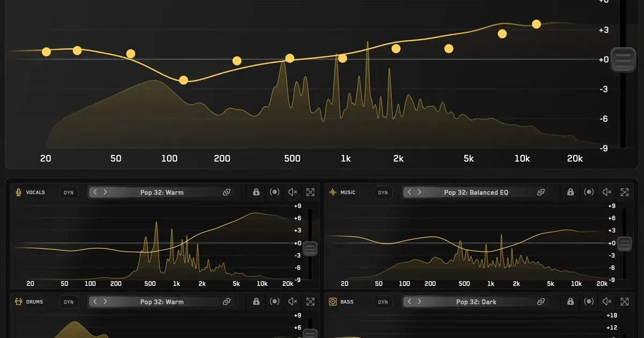This screenshot has width=644, height=338.
Task: Go to previous preset in Drums panel
Action: click(96, 302)
